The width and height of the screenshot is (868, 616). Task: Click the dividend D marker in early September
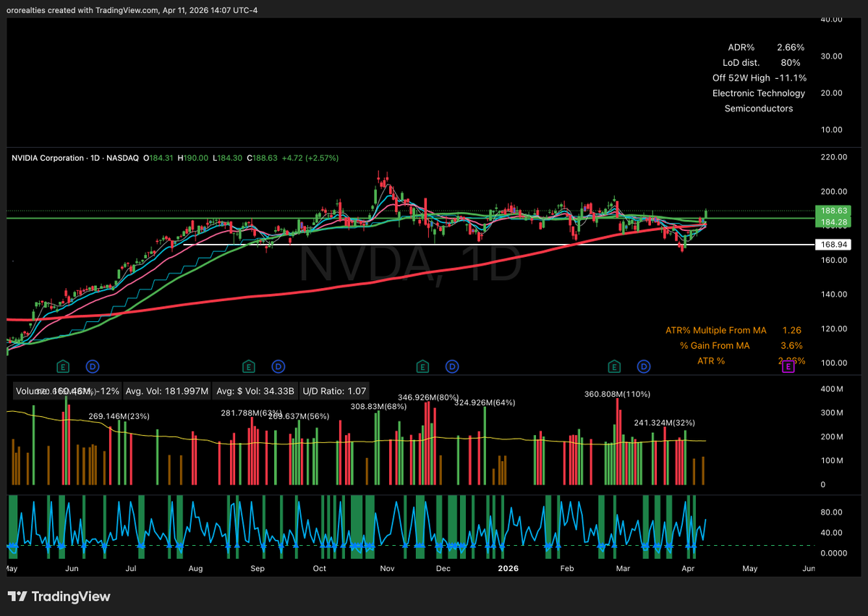278,367
